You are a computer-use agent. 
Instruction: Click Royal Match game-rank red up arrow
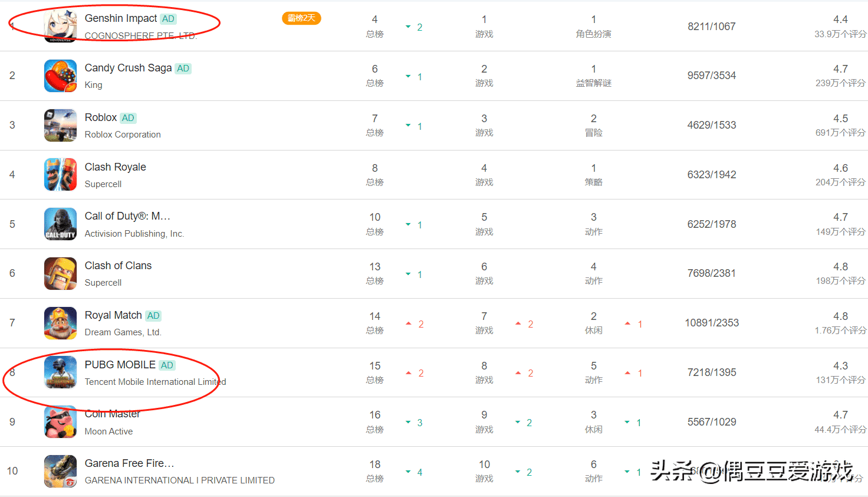pos(518,323)
